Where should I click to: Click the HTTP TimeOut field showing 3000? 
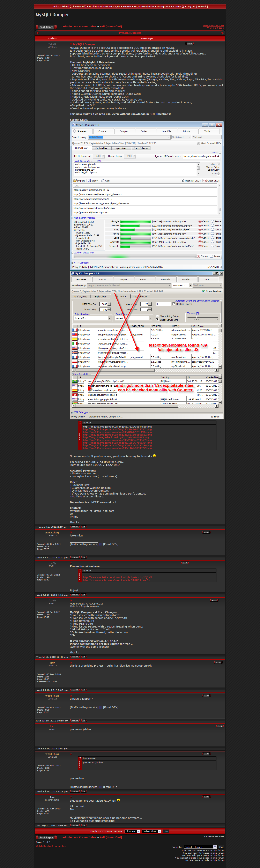(104, 304)
